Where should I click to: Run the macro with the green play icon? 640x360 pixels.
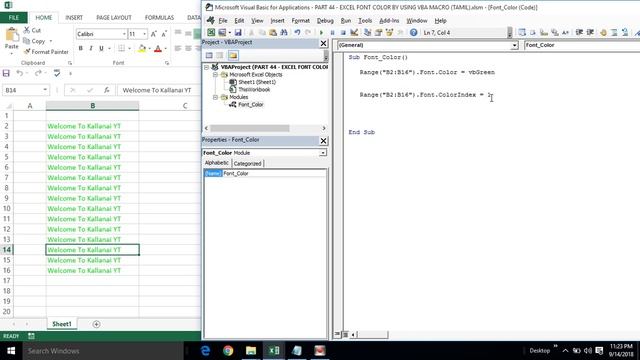coord(321,33)
